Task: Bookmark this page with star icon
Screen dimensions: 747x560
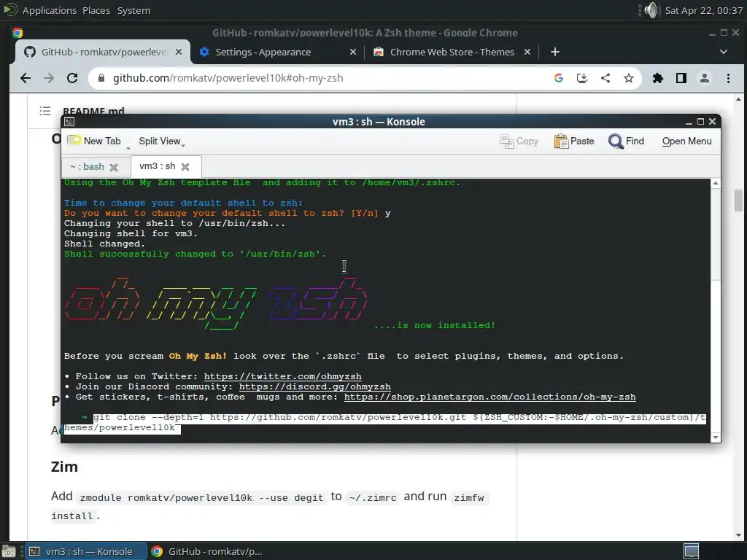Action: (x=629, y=78)
